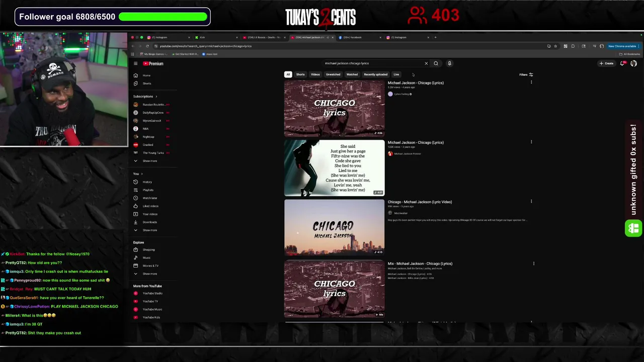Click the New Chrome available button

click(x=623, y=46)
